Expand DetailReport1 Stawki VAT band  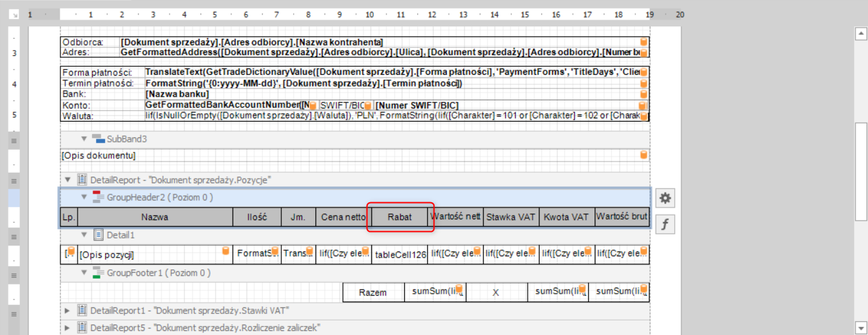[68, 310]
